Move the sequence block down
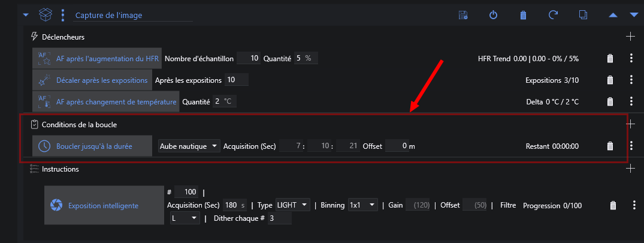644x243 pixels. [634, 15]
